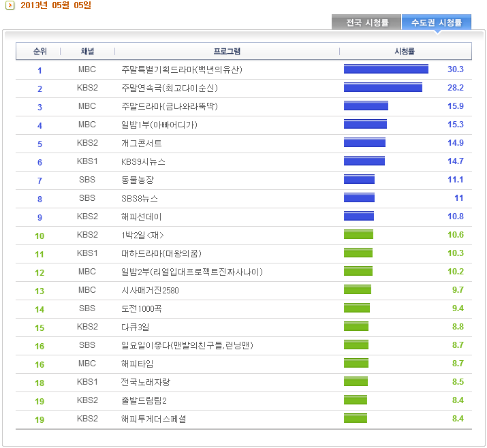Select program 다큐3일
The width and height of the screenshot is (487, 448).
click(135, 327)
